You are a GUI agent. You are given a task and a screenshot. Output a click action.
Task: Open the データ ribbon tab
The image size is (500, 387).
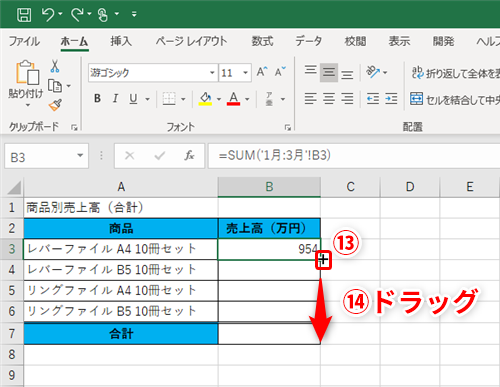pos(309,41)
